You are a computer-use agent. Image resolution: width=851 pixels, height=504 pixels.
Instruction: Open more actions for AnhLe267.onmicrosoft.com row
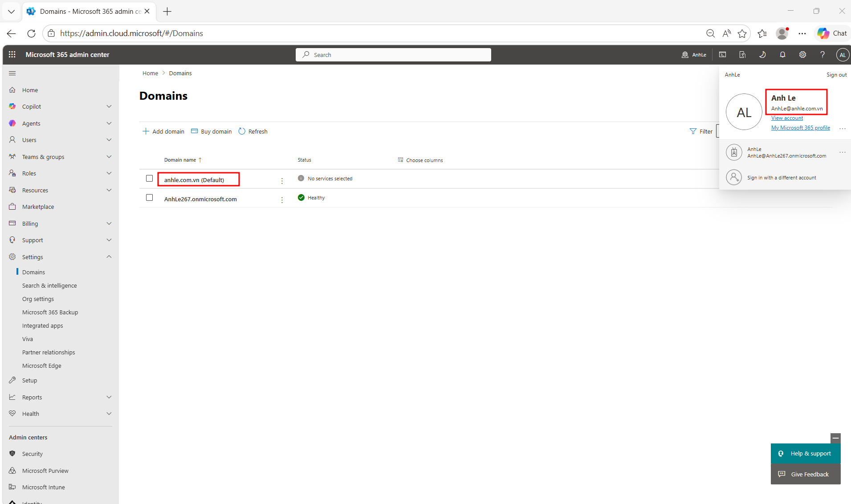pyautogui.click(x=282, y=199)
